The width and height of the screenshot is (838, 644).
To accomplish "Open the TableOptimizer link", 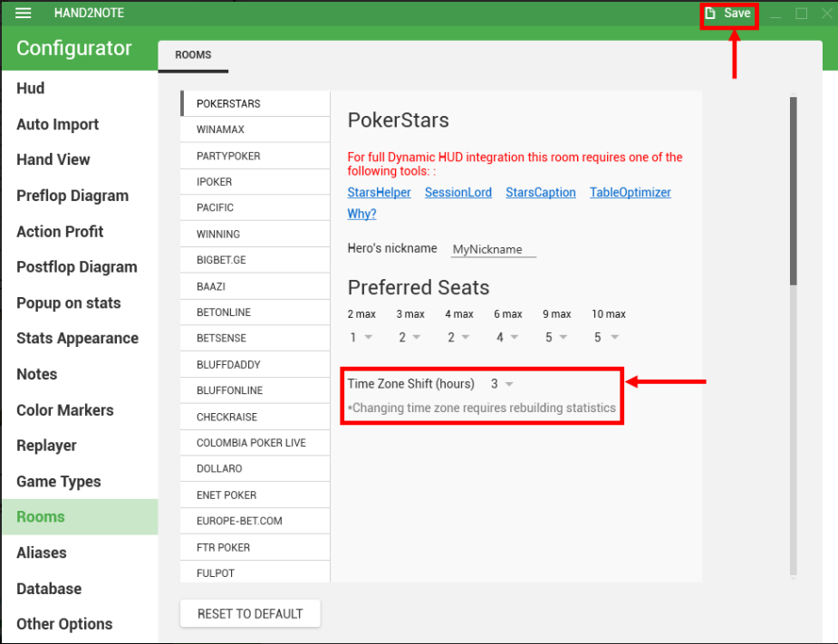I will click(631, 192).
